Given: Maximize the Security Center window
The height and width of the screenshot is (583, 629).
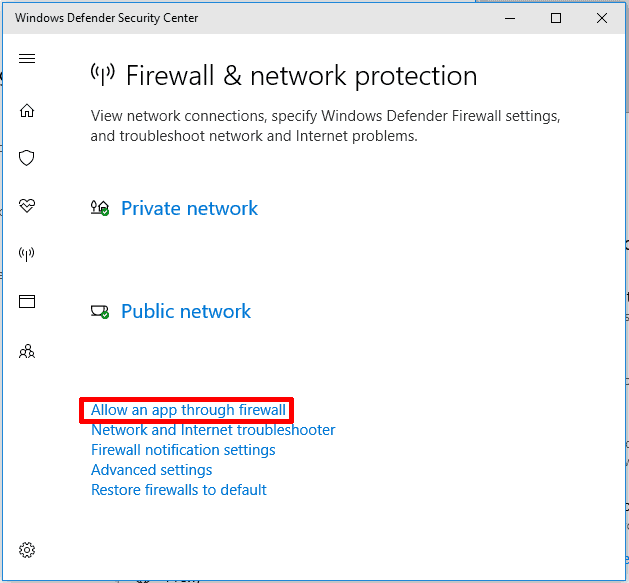Looking at the screenshot, I should click(556, 18).
